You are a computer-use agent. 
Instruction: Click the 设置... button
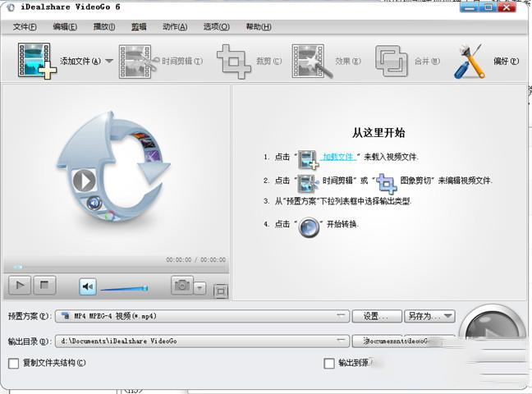377,316
